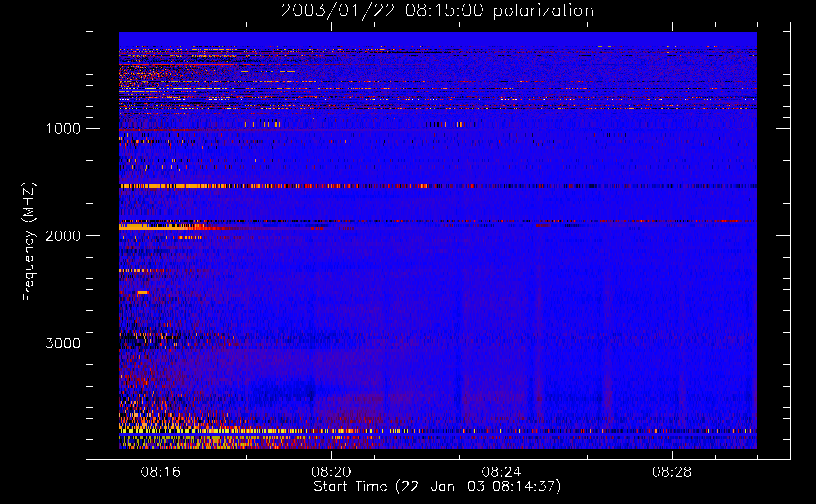Click the 08:28 time tick label
This screenshot has width=816, height=504.
pos(672,472)
